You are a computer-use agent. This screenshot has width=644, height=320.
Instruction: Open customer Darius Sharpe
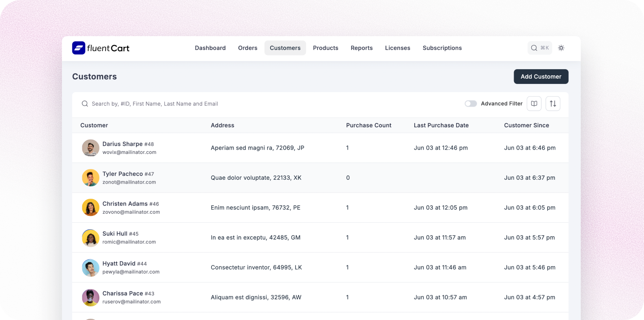(x=123, y=144)
